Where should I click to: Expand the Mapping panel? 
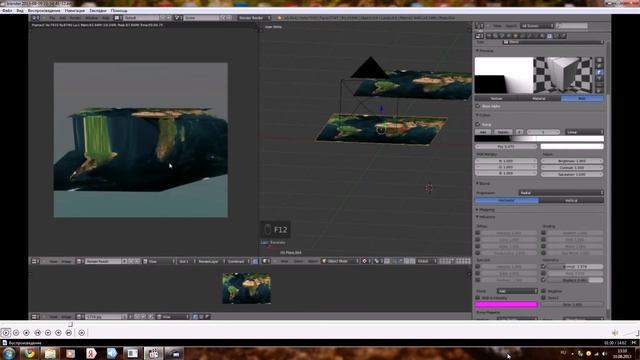click(x=477, y=210)
